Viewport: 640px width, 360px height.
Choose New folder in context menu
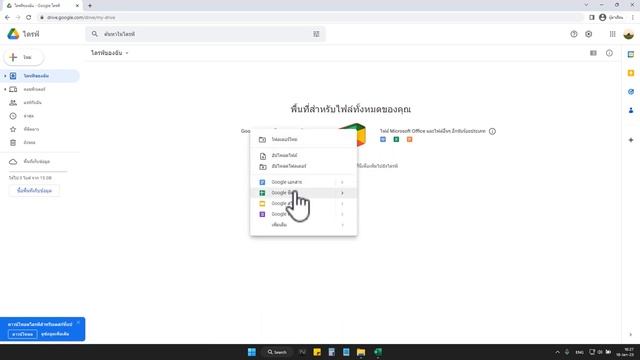tap(304, 140)
